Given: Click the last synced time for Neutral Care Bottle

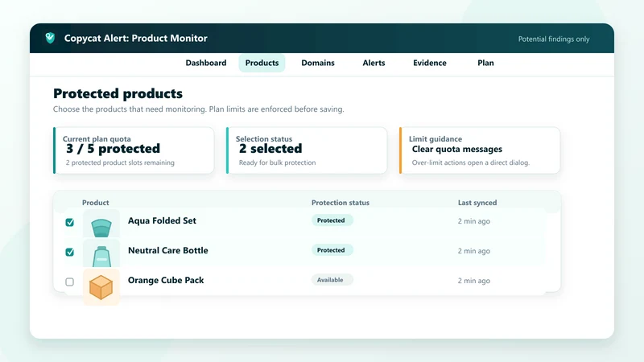Looking at the screenshot, I should (474, 251).
